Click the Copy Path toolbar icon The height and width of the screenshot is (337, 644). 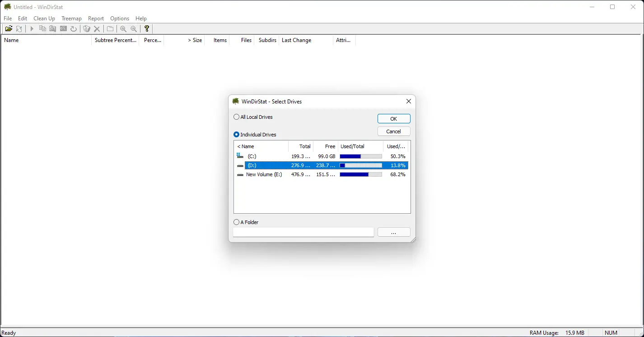point(42,29)
